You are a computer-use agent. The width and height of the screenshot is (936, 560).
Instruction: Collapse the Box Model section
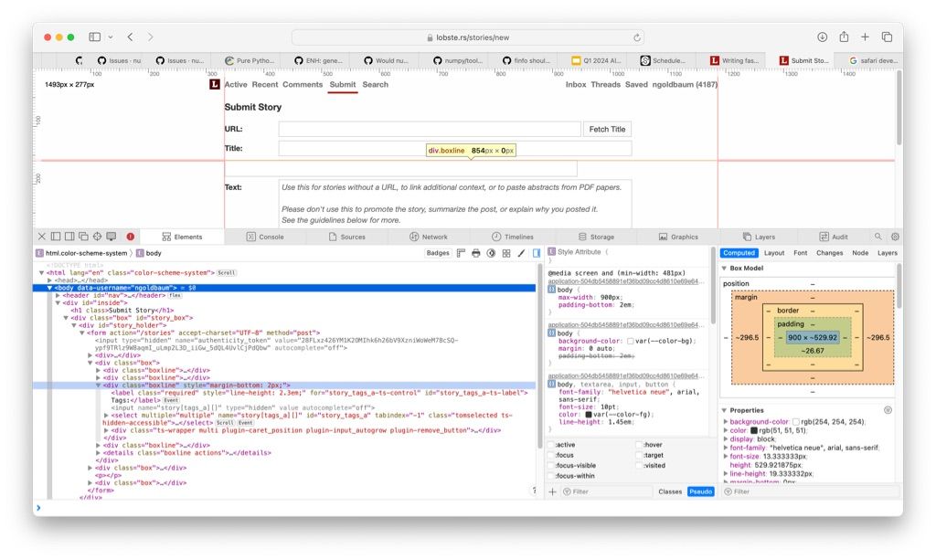coord(725,269)
